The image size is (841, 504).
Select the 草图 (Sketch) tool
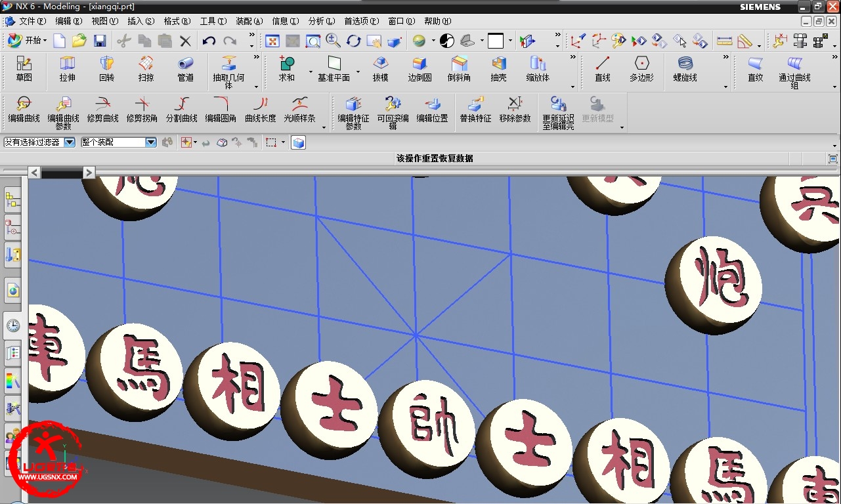(24, 70)
